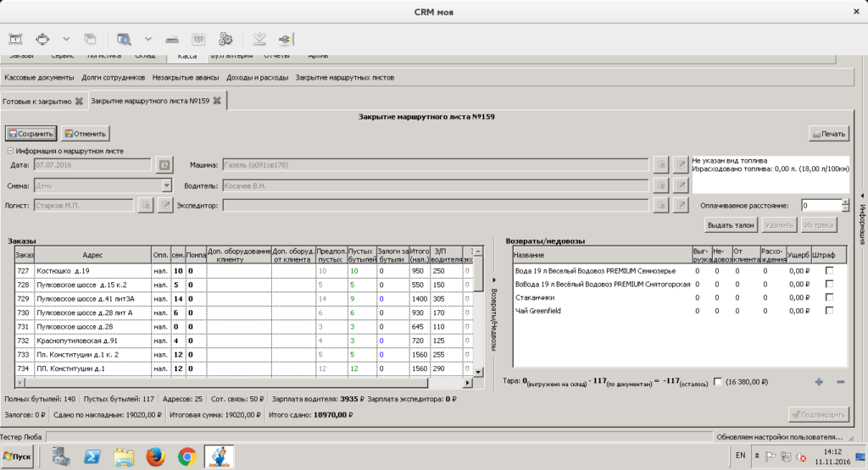Show hidden system tray icons arrow
Image resolution: width=868 pixels, height=470 pixels.
[757, 456]
